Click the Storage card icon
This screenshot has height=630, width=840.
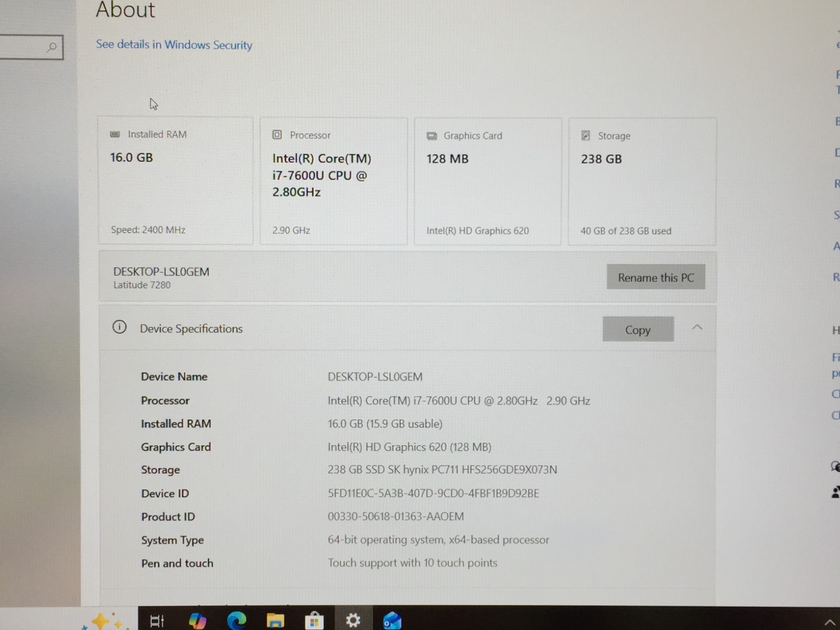point(586,136)
